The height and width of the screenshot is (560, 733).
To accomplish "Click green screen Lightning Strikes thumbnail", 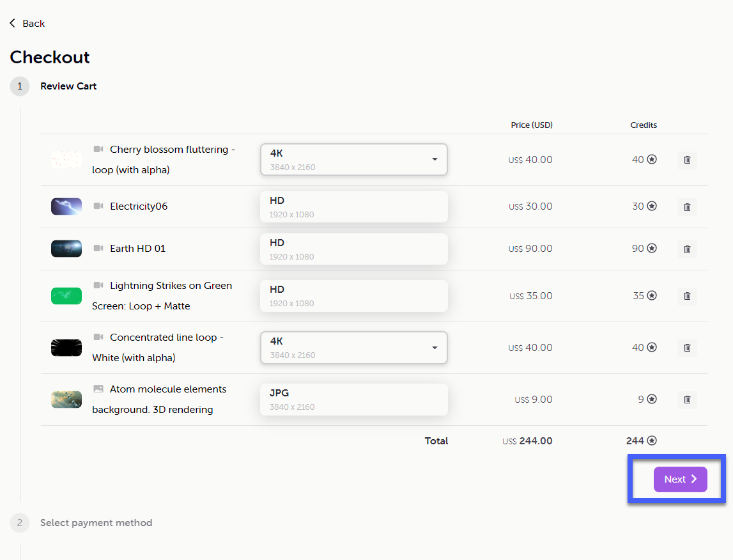I will point(66,296).
